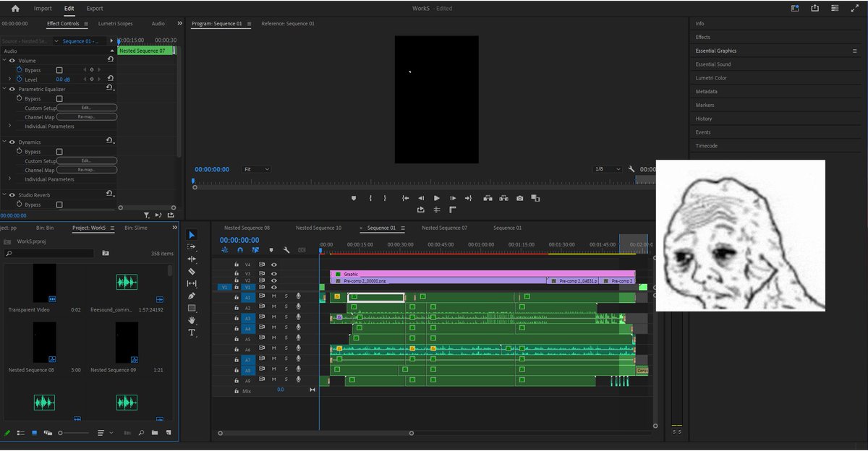Switch to Lumetri Scopes tab
This screenshot has width=868, height=451.
click(x=116, y=23)
